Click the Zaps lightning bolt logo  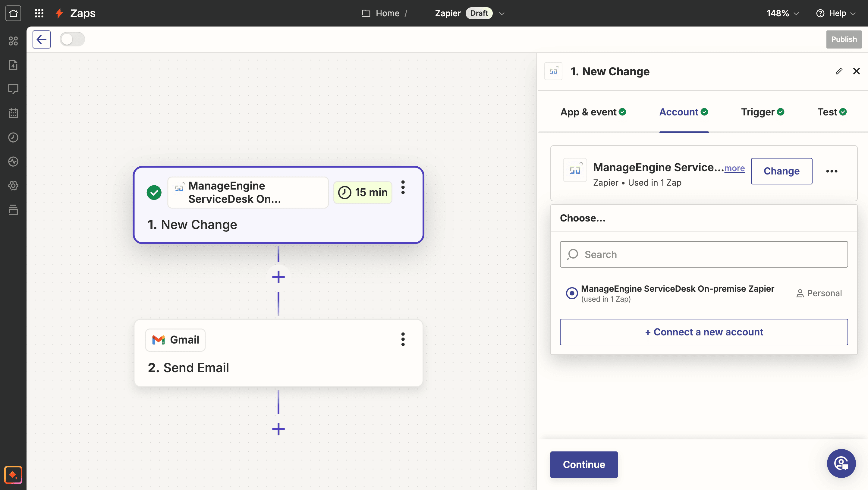pos(59,13)
